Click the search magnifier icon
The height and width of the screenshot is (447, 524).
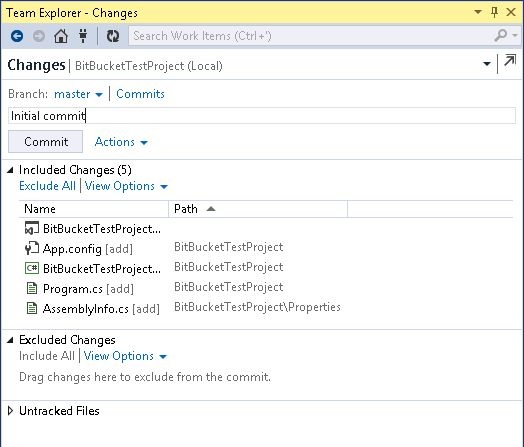tap(501, 35)
